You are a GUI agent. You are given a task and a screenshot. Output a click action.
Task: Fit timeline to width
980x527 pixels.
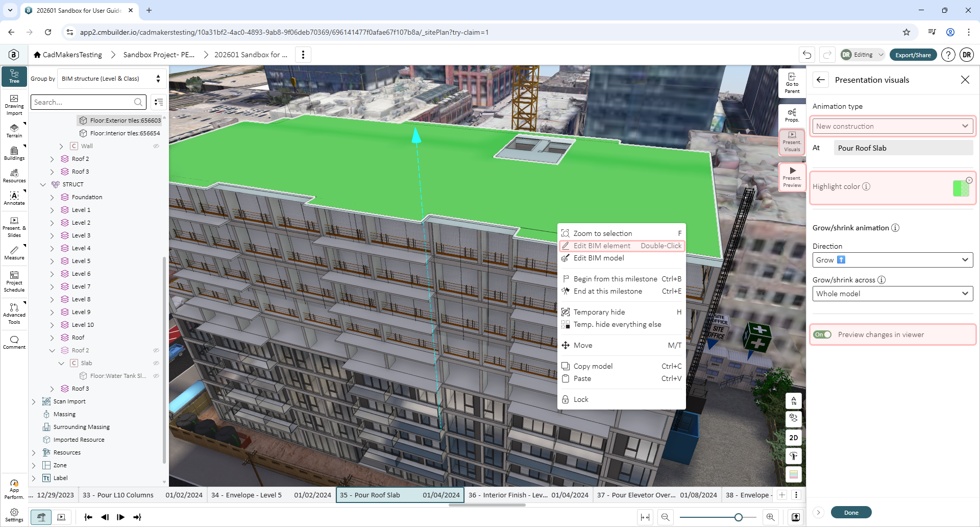645,517
